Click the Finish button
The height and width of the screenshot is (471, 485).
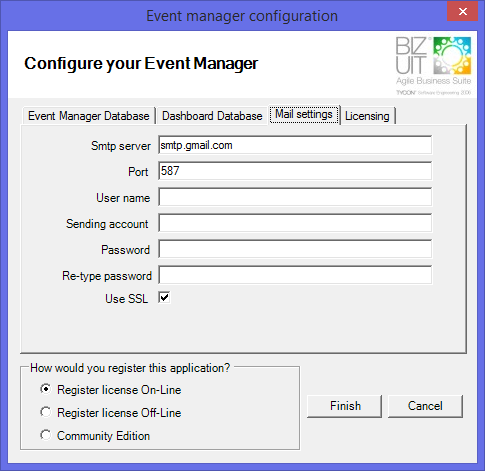pyautogui.click(x=345, y=406)
